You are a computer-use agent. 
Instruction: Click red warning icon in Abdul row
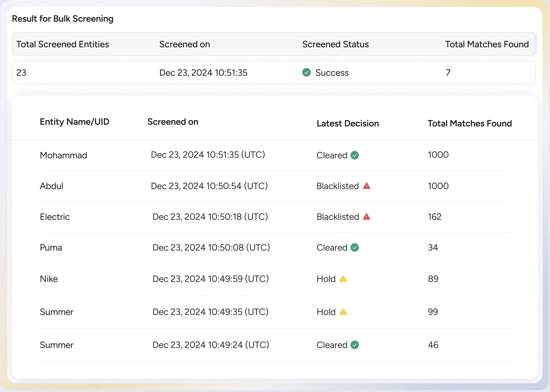(366, 186)
